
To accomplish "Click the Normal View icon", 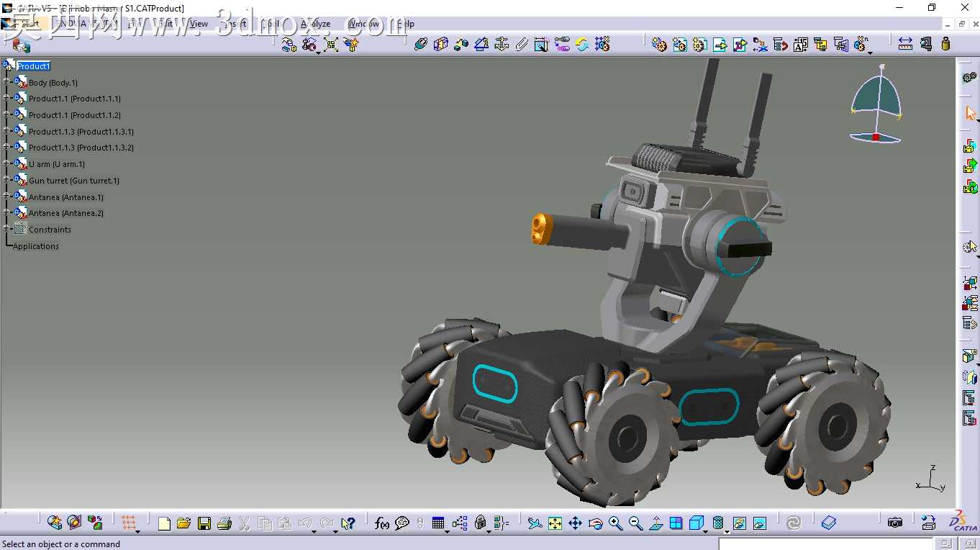I will [x=655, y=523].
